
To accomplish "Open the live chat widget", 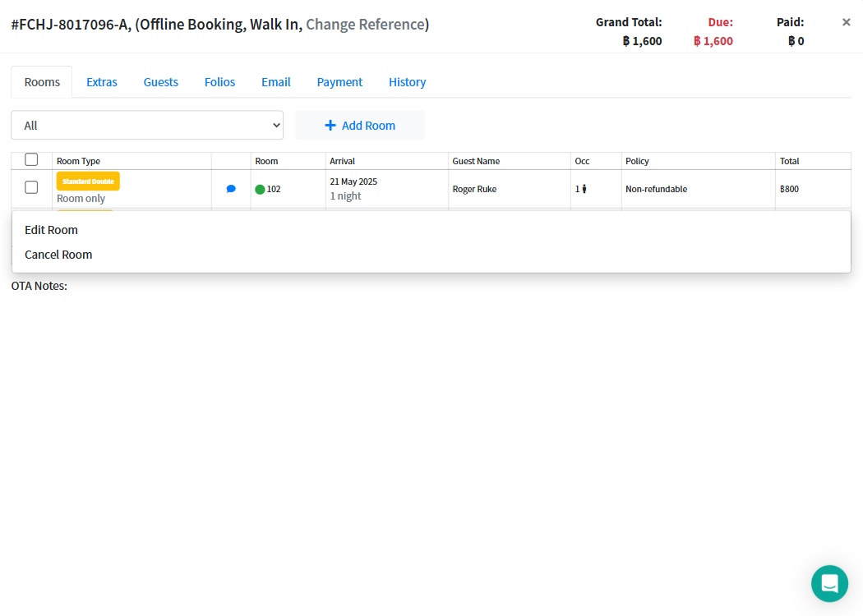I will click(829, 583).
